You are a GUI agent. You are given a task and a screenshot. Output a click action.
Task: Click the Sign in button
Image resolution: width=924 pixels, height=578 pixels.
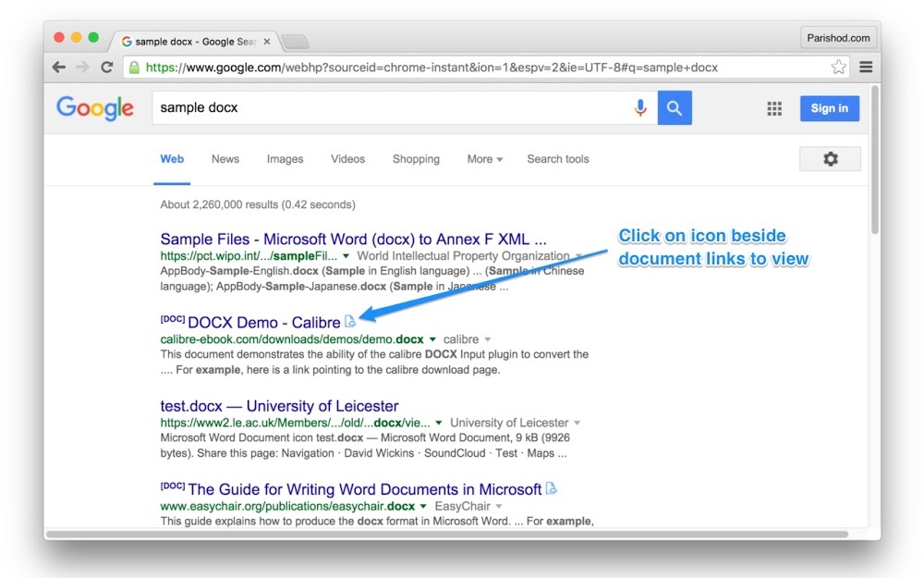[829, 108]
